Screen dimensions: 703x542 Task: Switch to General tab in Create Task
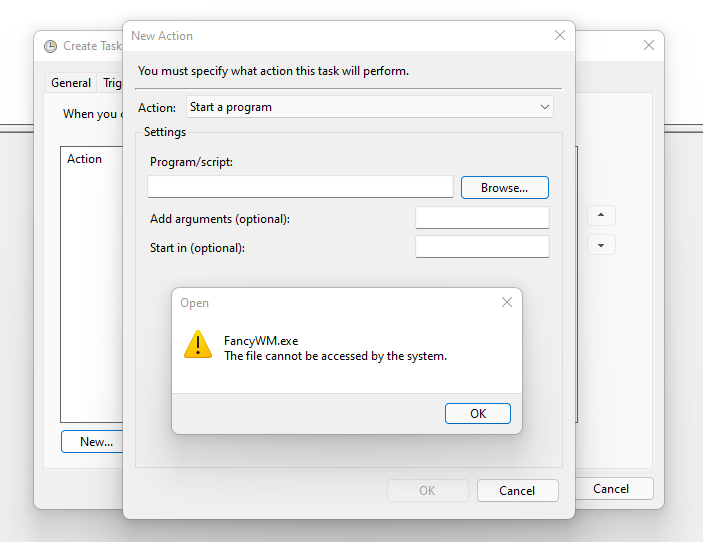(71, 83)
